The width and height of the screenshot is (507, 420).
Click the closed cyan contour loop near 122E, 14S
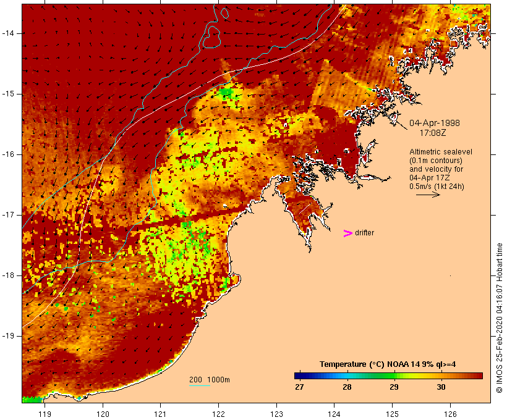pos(211,37)
